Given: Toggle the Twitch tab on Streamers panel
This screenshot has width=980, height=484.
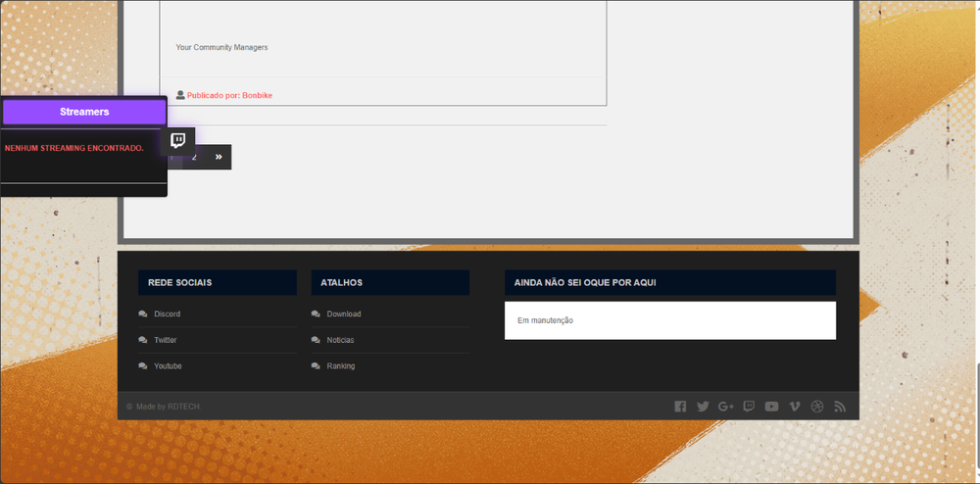Looking at the screenshot, I should tap(177, 141).
